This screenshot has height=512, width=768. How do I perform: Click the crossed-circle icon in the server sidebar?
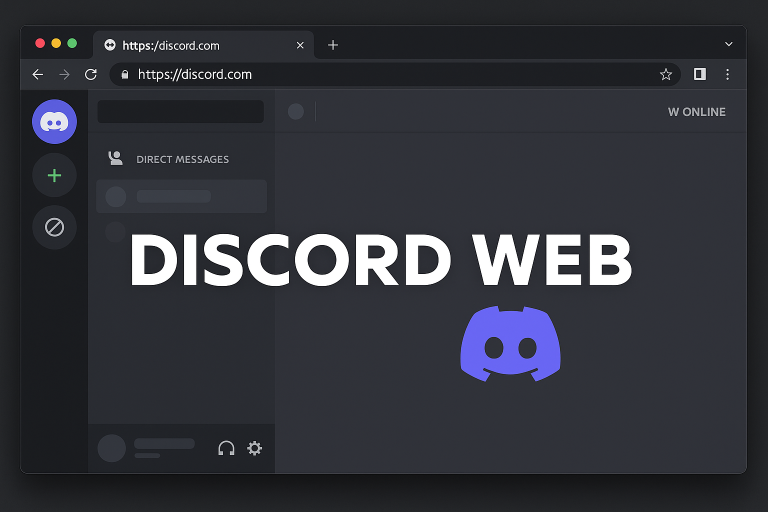point(54,227)
